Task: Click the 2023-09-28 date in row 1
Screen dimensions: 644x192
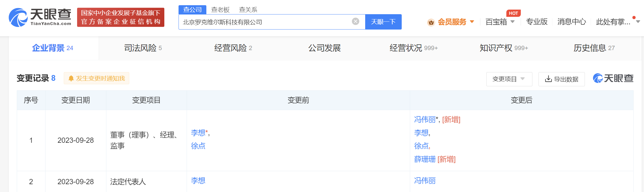Action: (76, 140)
